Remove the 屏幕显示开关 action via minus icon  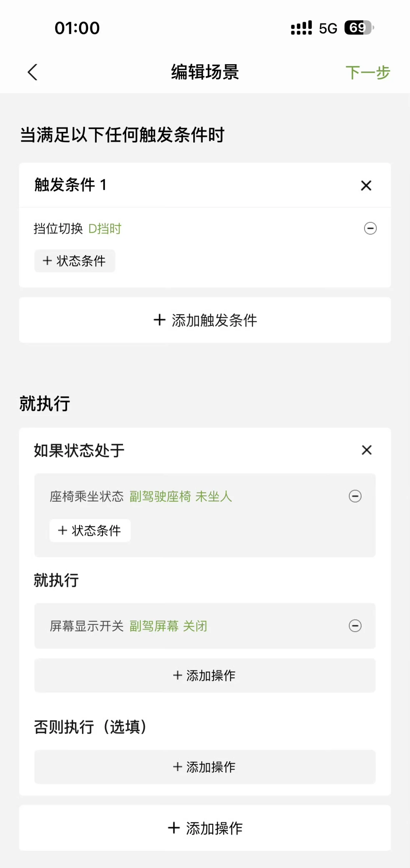pyautogui.click(x=355, y=626)
